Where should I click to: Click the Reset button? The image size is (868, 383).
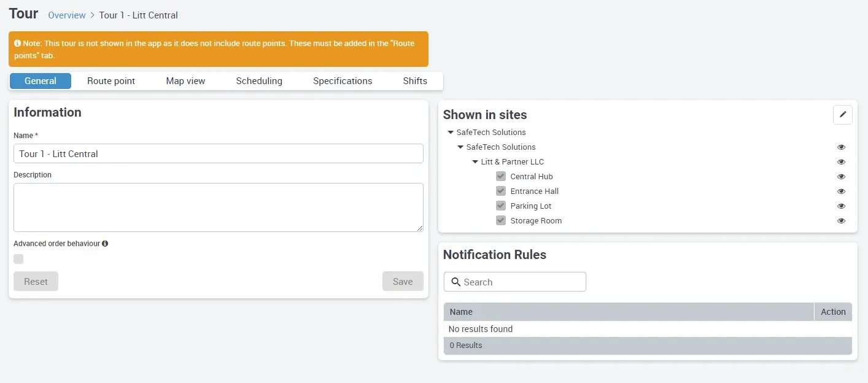pos(36,281)
